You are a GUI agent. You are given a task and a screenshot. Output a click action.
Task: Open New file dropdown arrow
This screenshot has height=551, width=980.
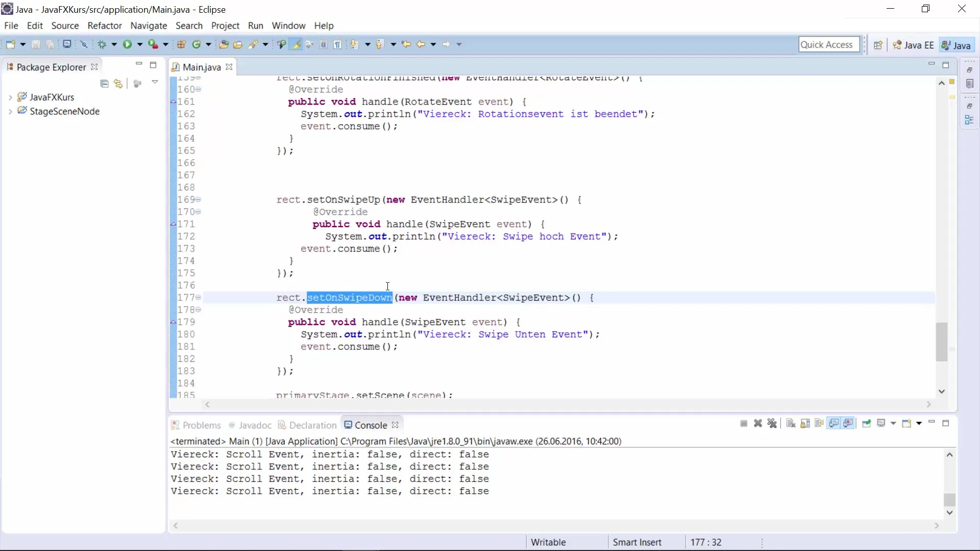(x=23, y=44)
